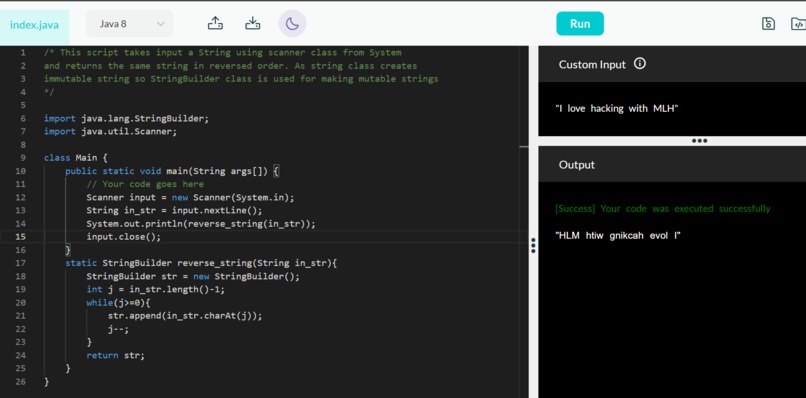Click the "input.close();" line
The width and height of the screenshot is (806, 398).
click(x=123, y=237)
